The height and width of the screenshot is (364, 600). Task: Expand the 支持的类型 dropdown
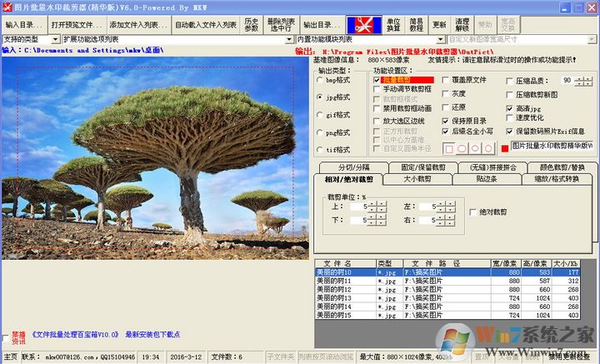57,39
